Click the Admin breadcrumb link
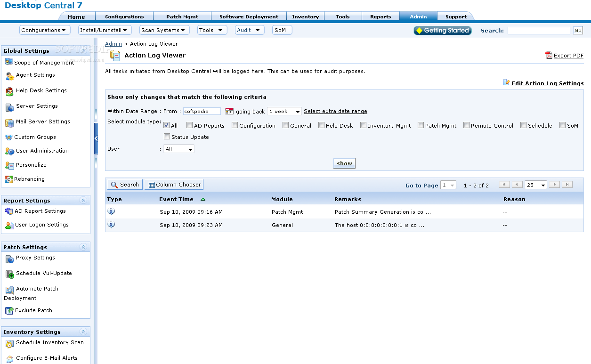This screenshot has width=591, height=364. (x=113, y=44)
